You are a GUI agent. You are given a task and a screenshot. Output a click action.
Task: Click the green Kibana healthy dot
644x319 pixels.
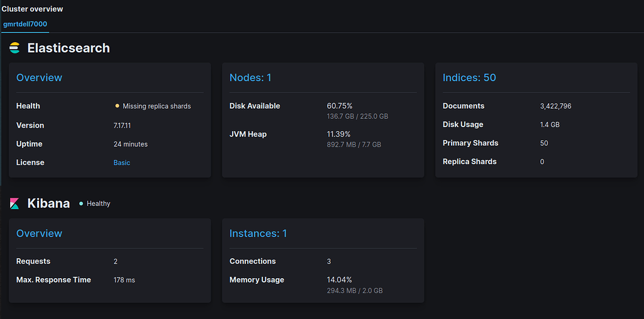coord(81,203)
